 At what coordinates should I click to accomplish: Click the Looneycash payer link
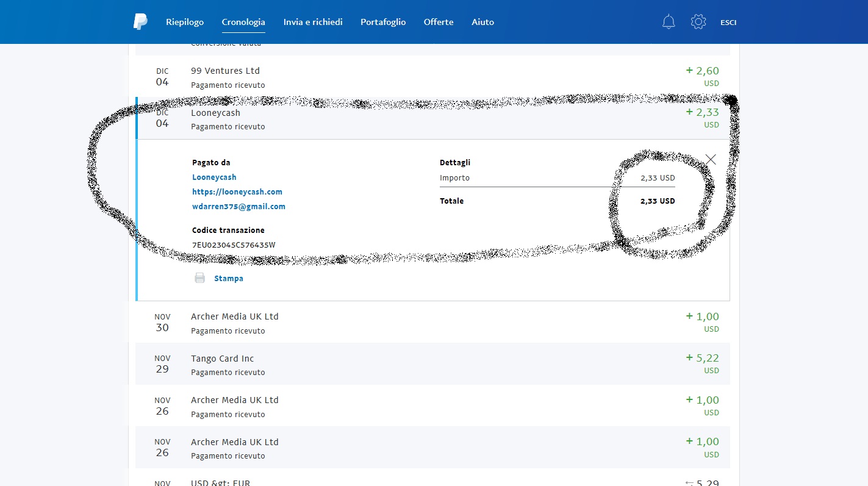point(214,177)
